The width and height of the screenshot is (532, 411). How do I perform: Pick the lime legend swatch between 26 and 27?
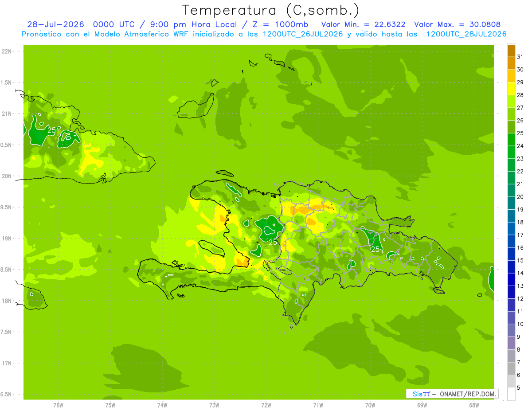[x=511, y=114]
